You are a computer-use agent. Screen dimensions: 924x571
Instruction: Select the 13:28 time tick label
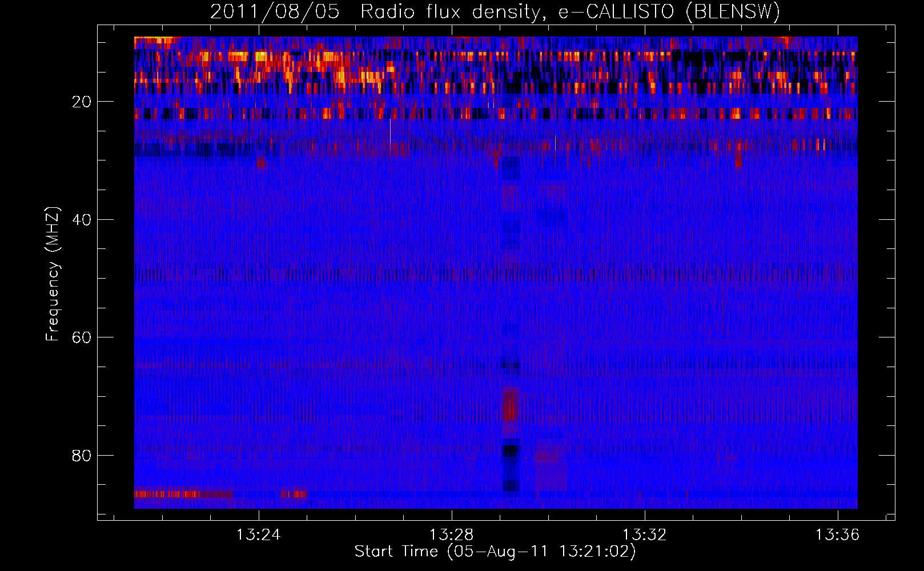click(452, 535)
